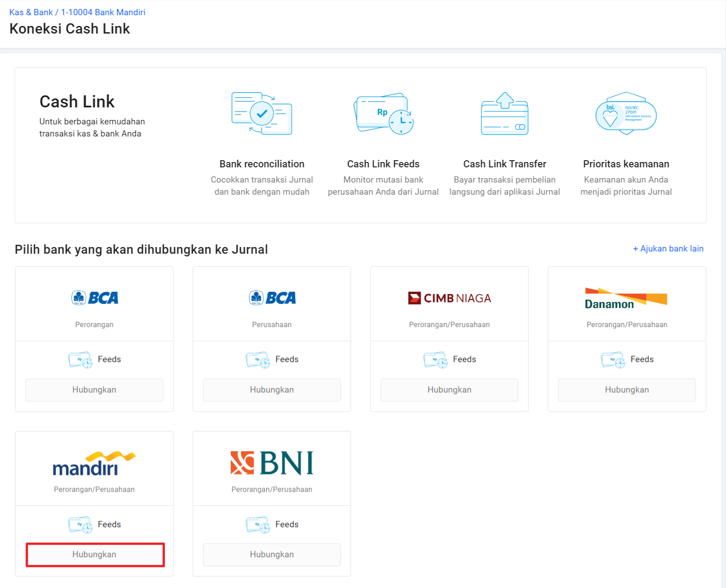This screenshot has height=588, width=726.
Task: Click Feeds icon in Danamon card
Action: (x=613, y=360)
